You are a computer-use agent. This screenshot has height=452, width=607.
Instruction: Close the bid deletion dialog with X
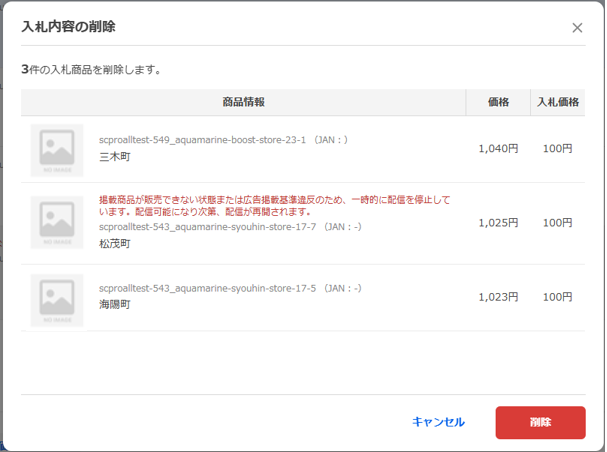coord(577,28)
